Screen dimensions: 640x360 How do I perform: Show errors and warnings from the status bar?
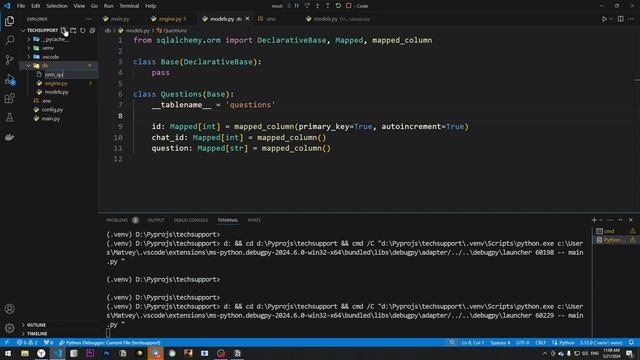coord(27,342)
